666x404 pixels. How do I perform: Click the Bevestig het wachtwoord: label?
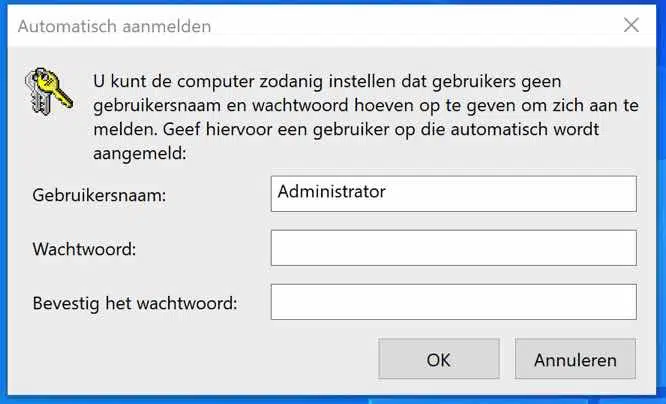coord(135,304)
